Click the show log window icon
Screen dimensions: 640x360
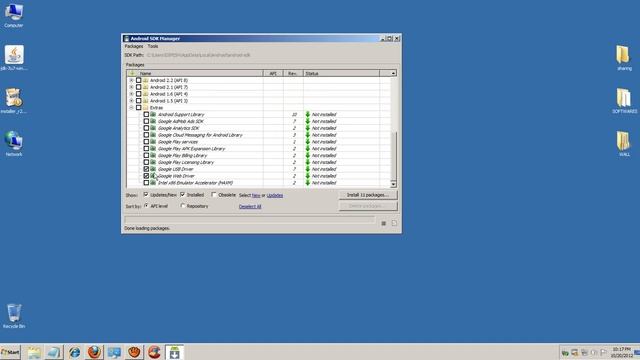394,223
